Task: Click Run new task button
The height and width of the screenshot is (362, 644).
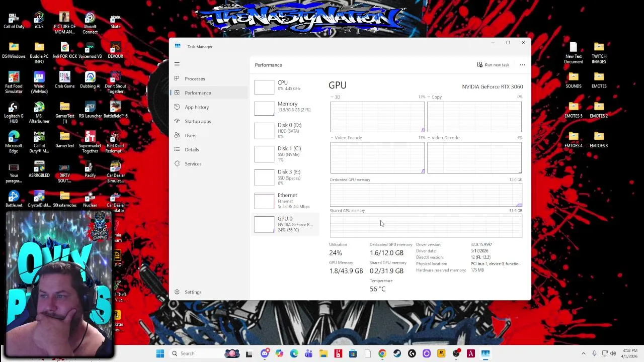Action: tap(494, 65)
